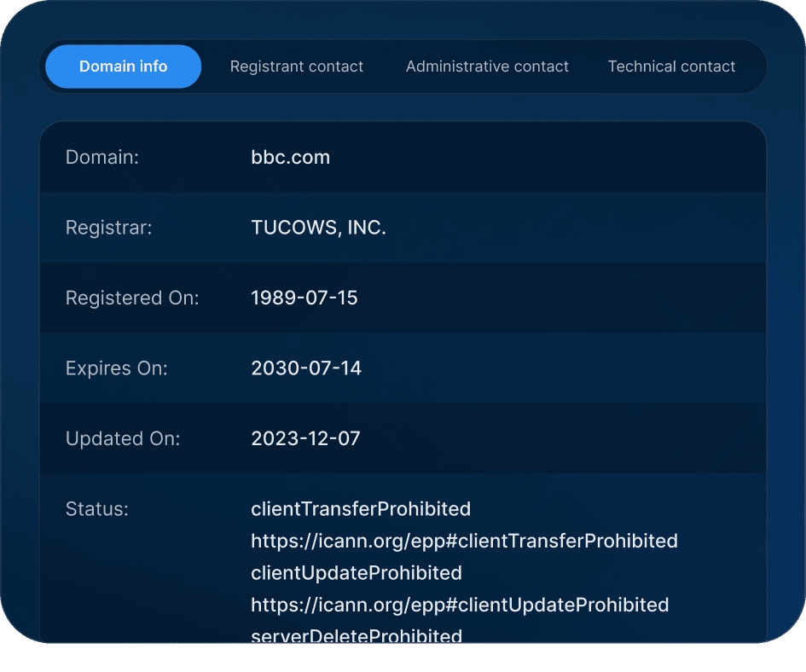
Task: Click the Expires On label
Action: (116, 368)
